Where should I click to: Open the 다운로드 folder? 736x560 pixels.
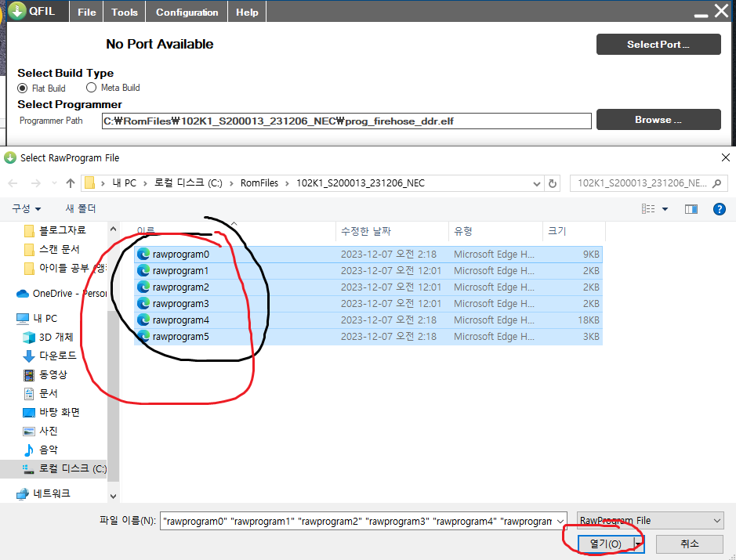(49, 356)
